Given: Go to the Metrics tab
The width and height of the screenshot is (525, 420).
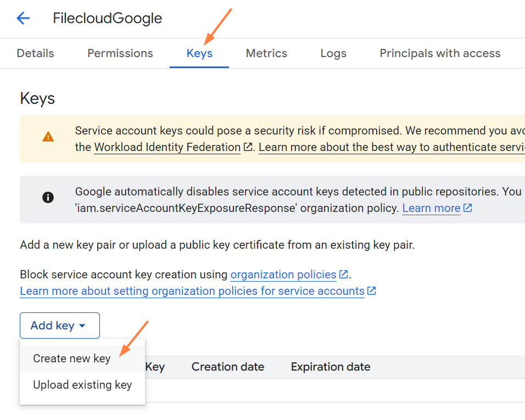Looking at the screenshot, I should click(266, 53).
